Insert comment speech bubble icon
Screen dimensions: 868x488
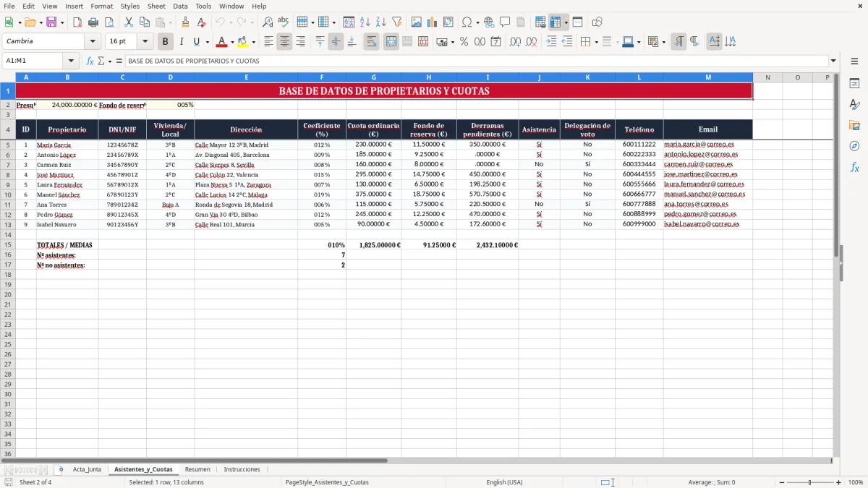pyautogui.click(x=505, y=22)
